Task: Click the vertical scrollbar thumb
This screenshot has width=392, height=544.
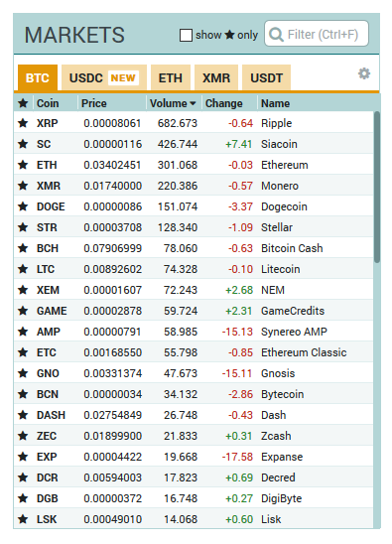Action: tap(377, 187)
